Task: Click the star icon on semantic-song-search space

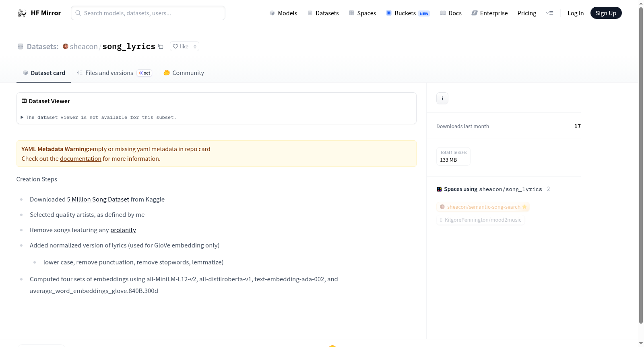Action: click(x=524, y=207)
